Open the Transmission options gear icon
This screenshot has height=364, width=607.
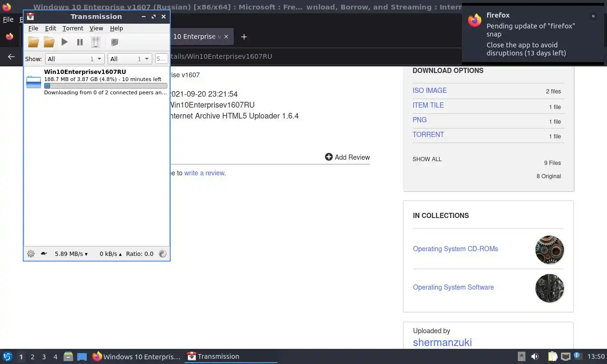pyautogui.click(x=31, y=254)
